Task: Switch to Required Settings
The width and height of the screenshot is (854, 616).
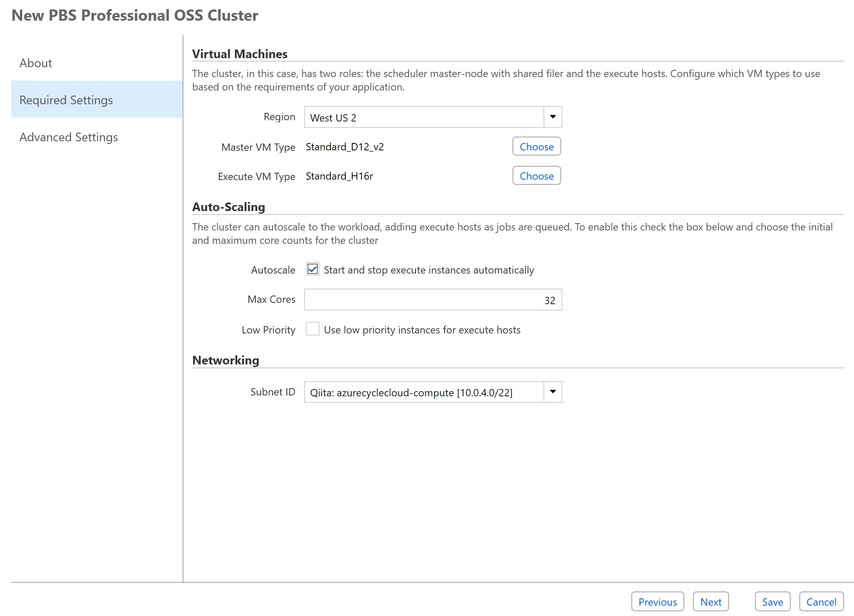Action: pos(65,100)
